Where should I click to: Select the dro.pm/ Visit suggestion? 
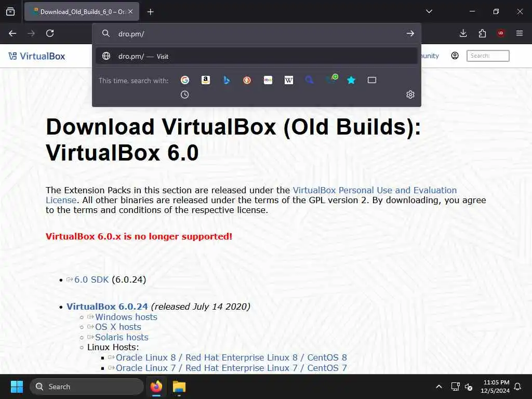tap(257, 56)
